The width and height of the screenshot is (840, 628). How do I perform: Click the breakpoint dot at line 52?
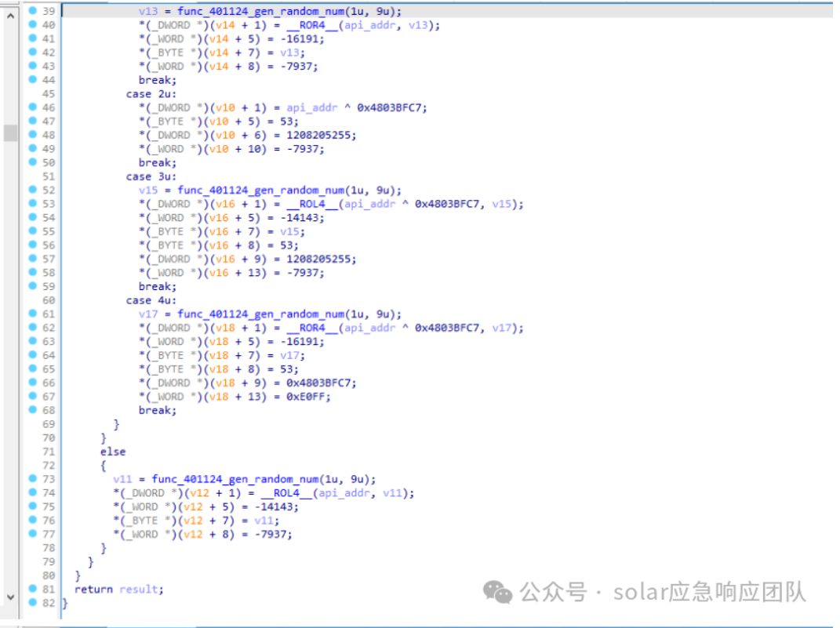click(x=32, y=190)
